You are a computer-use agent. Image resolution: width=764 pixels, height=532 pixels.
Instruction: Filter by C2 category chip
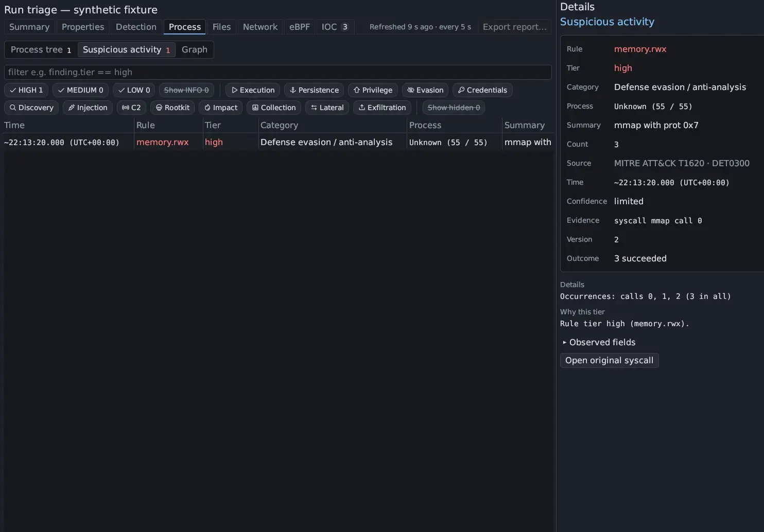131,108
